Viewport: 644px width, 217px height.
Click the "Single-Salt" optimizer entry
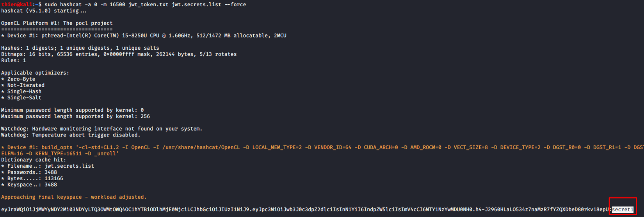(x=24, y=98)
